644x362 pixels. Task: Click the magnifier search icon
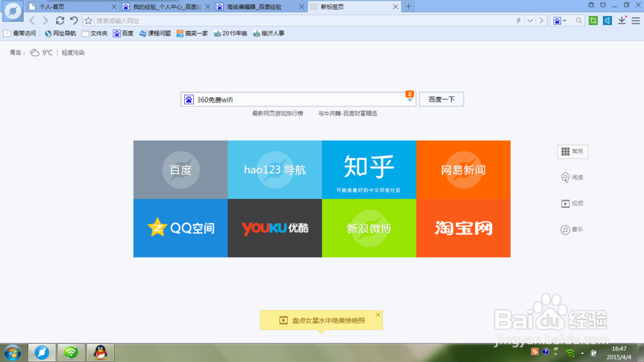(x=579, y=21)
